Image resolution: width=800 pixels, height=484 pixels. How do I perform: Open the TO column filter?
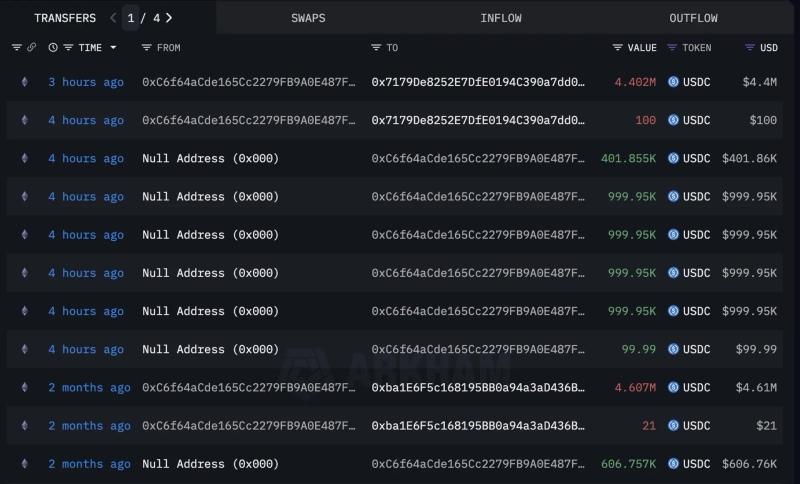376,48
